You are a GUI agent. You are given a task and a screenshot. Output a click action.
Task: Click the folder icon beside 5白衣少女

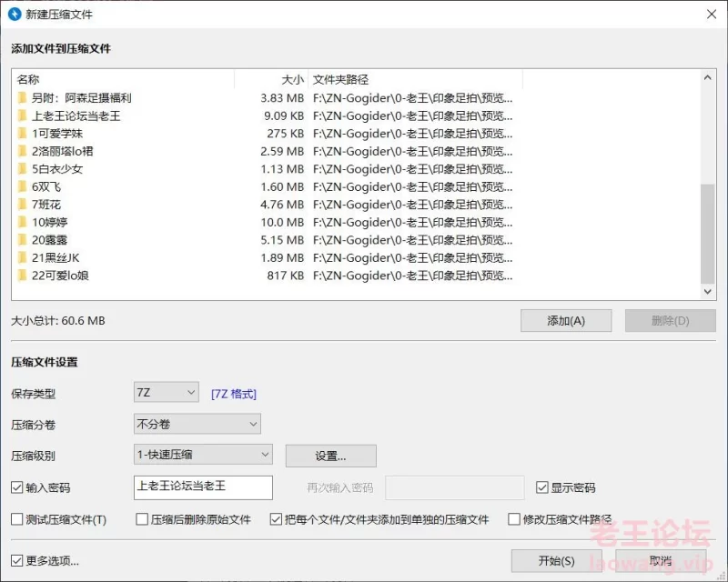click(x=22, y=169)
